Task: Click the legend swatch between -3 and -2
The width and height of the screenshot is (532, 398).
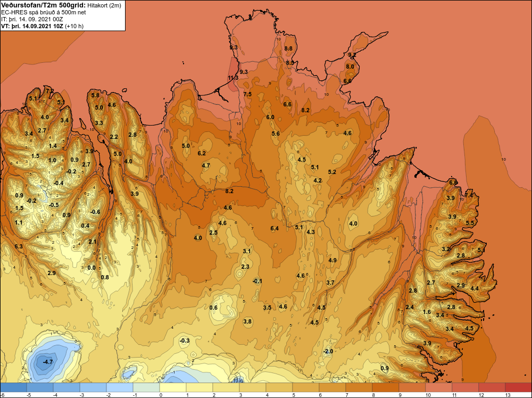Action: [x=93, y=387]
